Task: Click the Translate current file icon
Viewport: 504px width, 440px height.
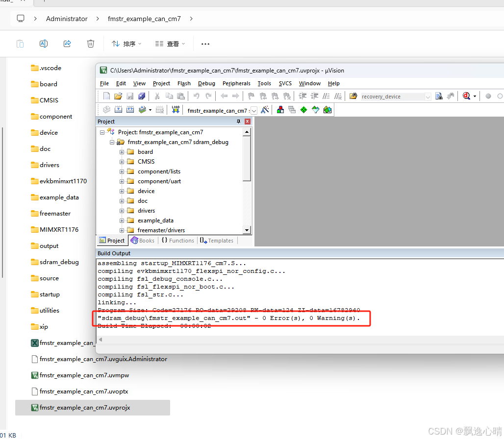Action: point(105,110)
